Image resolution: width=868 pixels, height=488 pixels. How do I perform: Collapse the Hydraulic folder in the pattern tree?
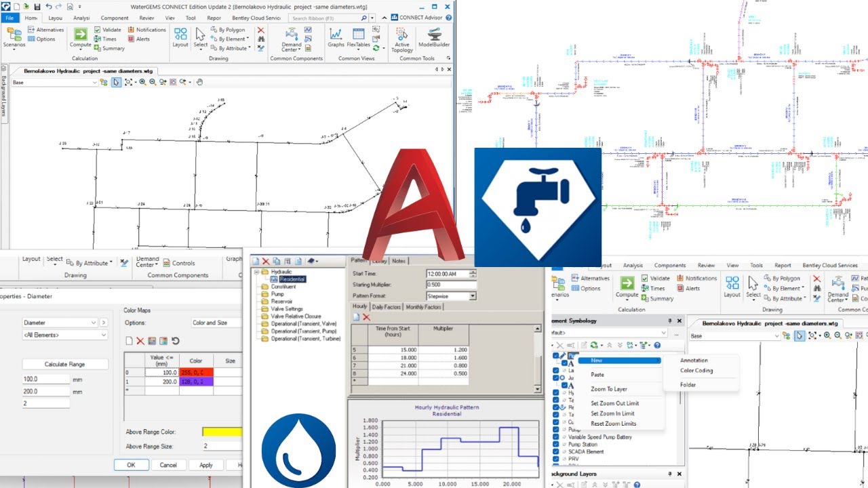click(x=256, y=271)
